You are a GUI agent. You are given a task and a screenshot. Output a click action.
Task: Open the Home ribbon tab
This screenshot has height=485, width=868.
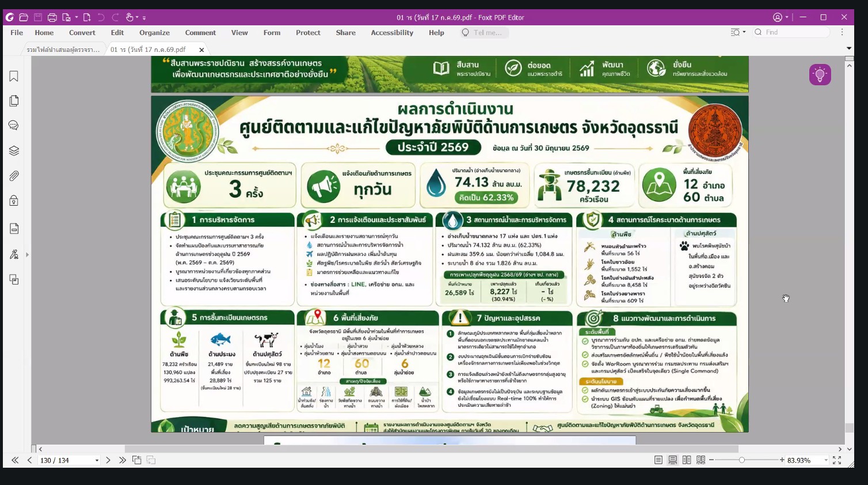point(44,33)
